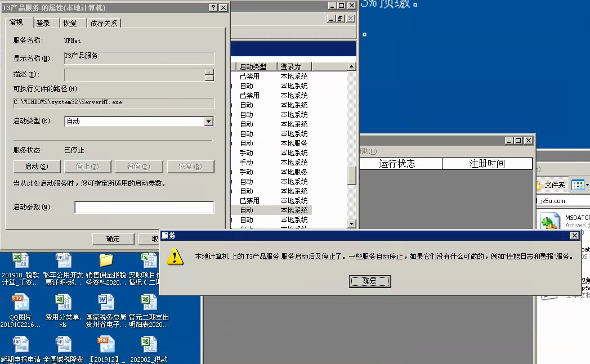Select the 全国减税降费 Word desktop icon

(x=63, y=350)
